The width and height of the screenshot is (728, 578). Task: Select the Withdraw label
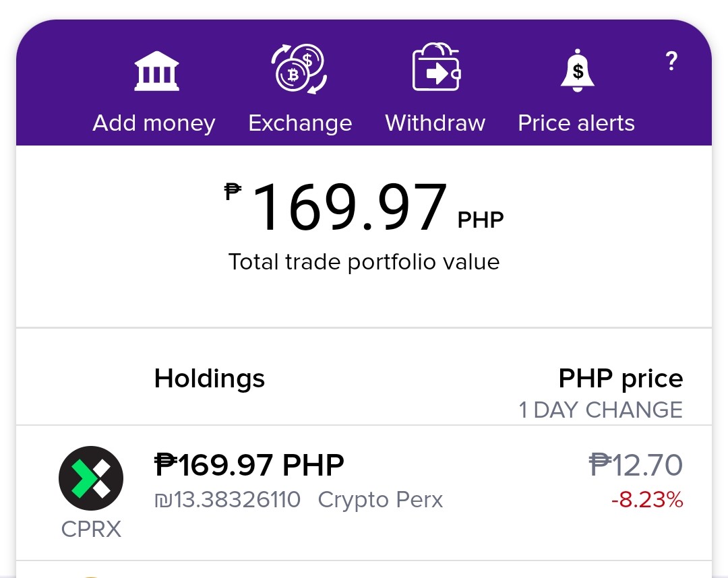[435, 123]
